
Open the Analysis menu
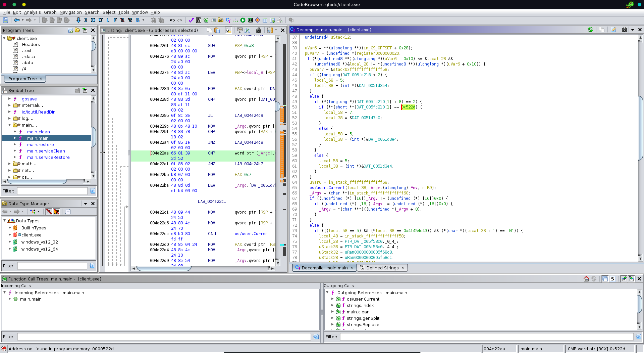click(32, 12)
